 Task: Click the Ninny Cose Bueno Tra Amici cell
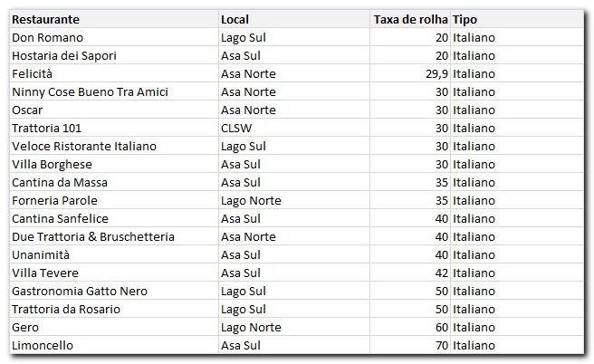pos(90,91)
